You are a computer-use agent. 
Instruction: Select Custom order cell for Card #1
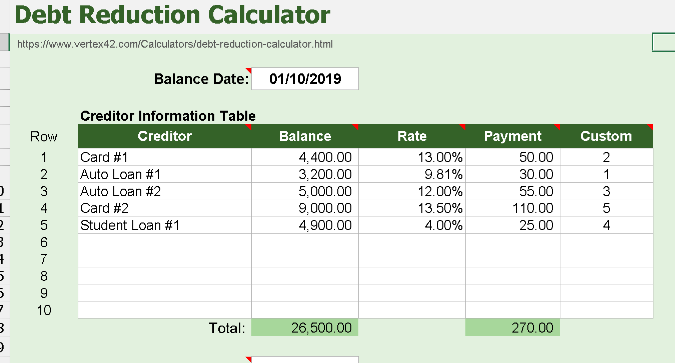coord(607,157)
